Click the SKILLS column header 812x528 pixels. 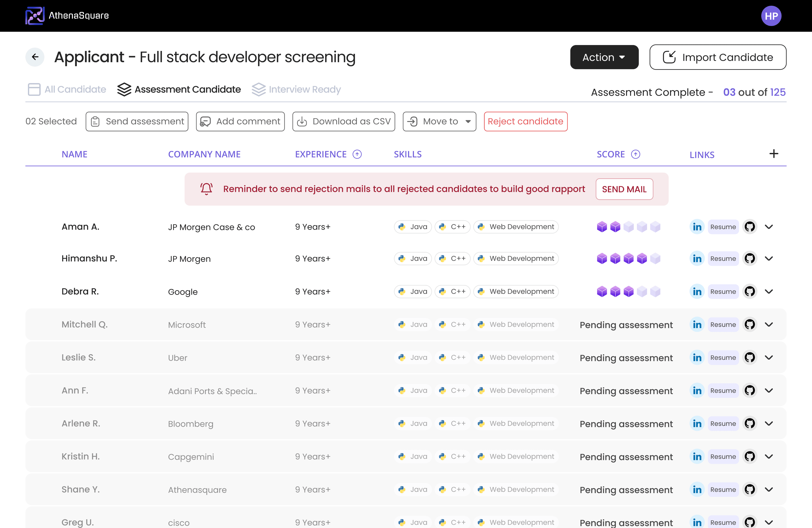tap(408, 154)
